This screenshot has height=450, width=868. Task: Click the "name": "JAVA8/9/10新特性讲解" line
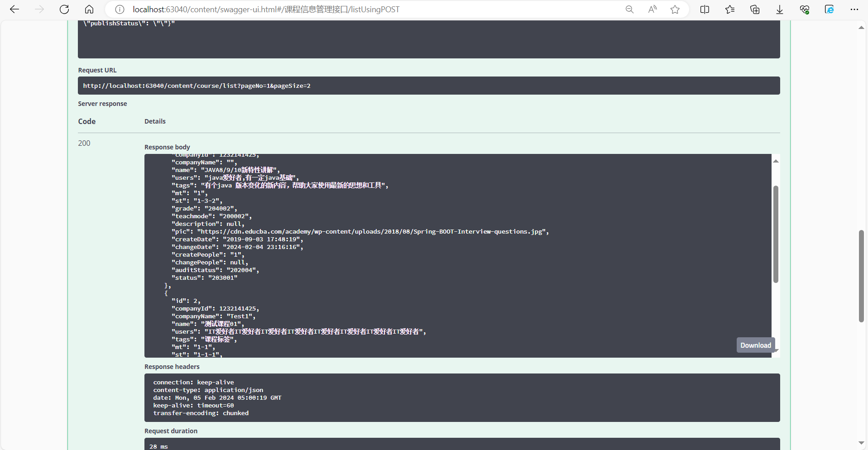point(225,170)
